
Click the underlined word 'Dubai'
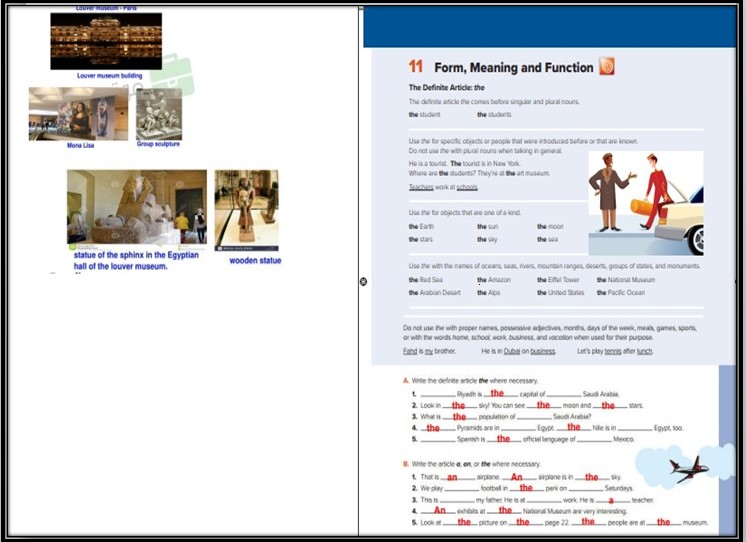click(512, 351)
